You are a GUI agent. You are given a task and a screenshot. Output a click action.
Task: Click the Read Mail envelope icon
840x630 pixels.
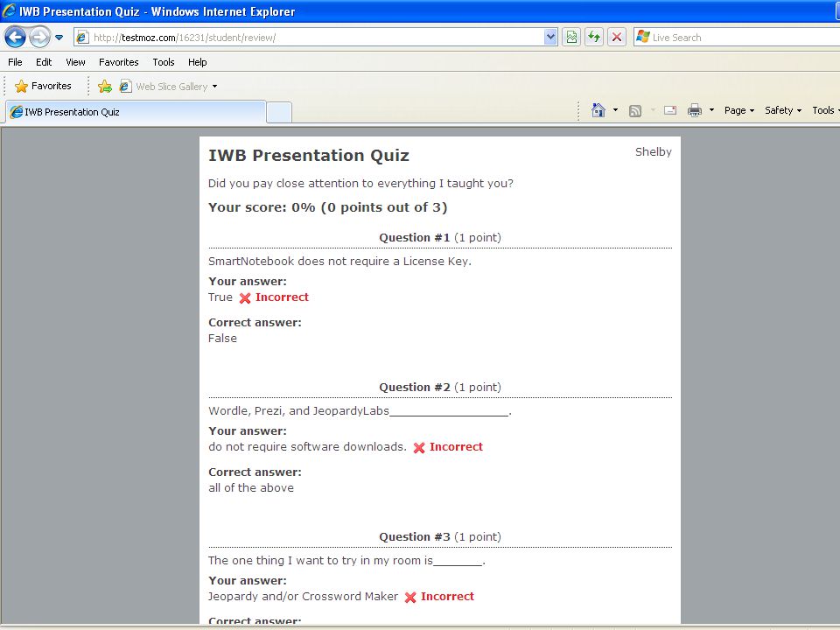[670, 110]
